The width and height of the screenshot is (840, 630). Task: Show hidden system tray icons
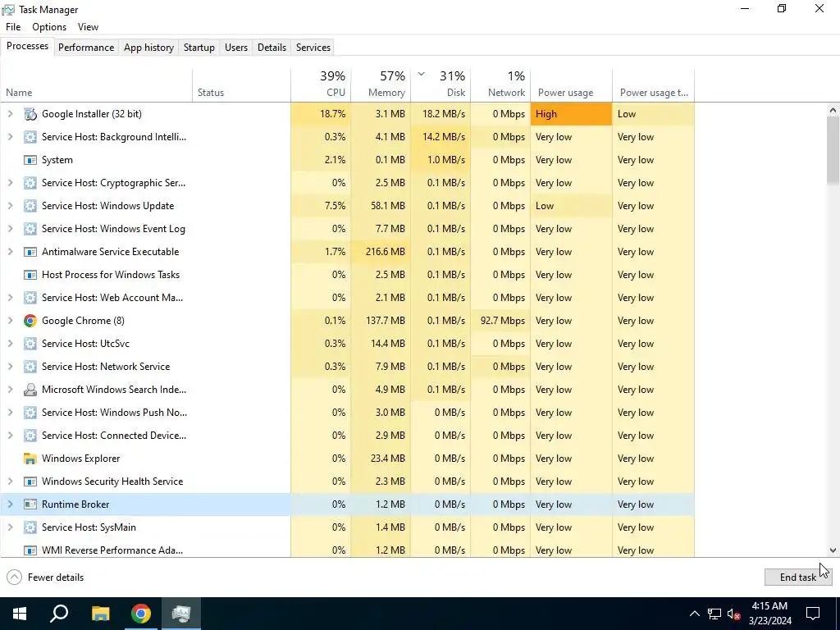pos(694,614)
